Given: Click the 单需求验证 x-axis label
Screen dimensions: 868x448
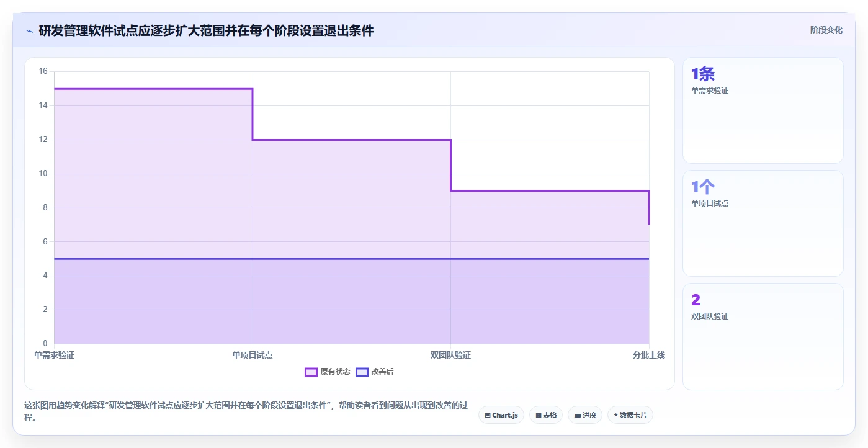Looking at the screenshot, I should 54,355.
